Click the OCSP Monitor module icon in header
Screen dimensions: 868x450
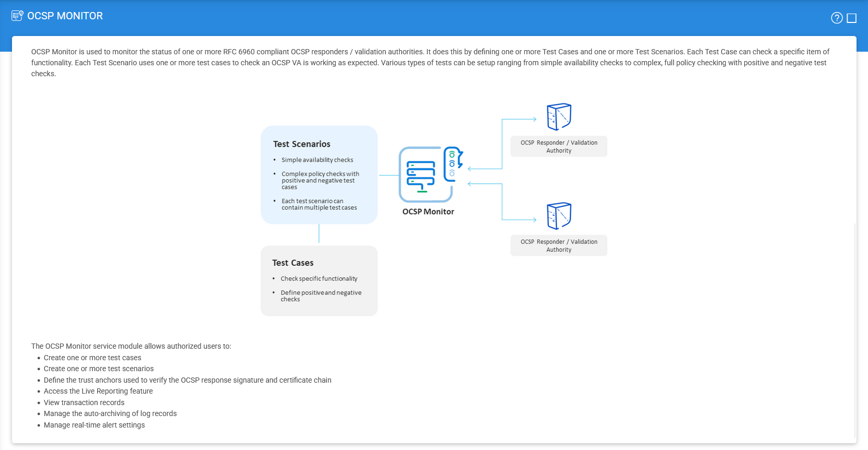(17, 16)
